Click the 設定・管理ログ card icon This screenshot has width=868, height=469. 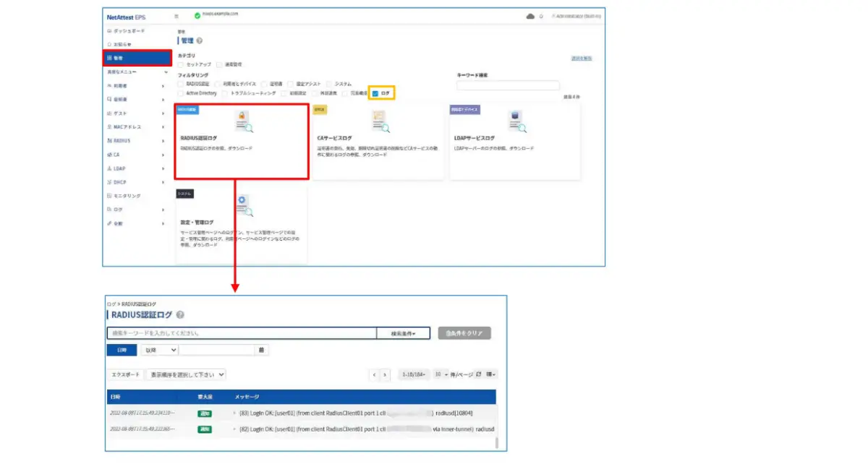[243, 205]
